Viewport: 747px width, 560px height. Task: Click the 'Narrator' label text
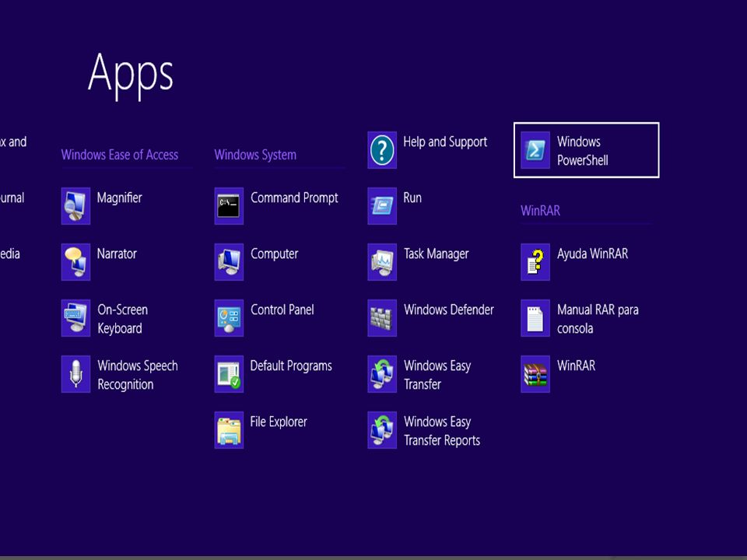pyautogui.click(x=117, y=254)
